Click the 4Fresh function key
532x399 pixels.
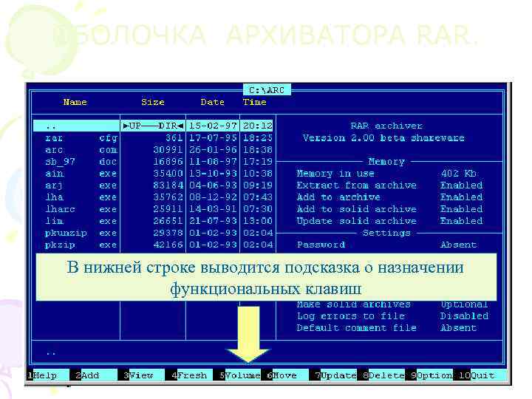[x=189, y=375]
